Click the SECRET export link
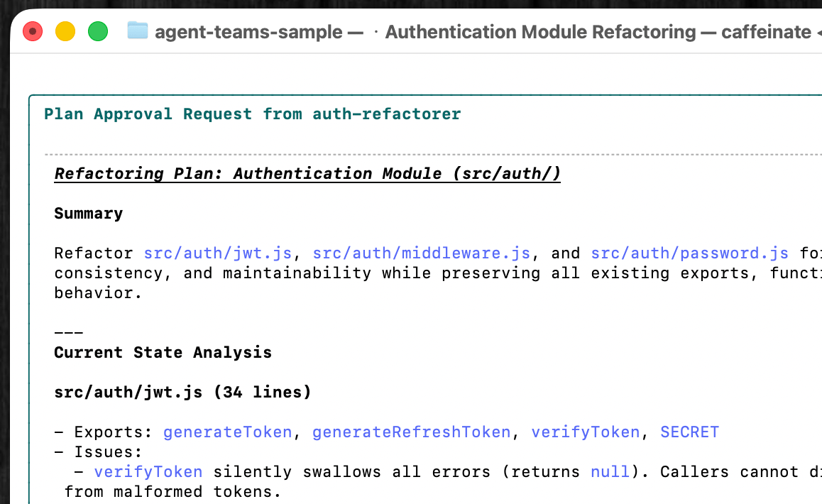Viewport: 822px width, 504px height. (x=689, y=432)
